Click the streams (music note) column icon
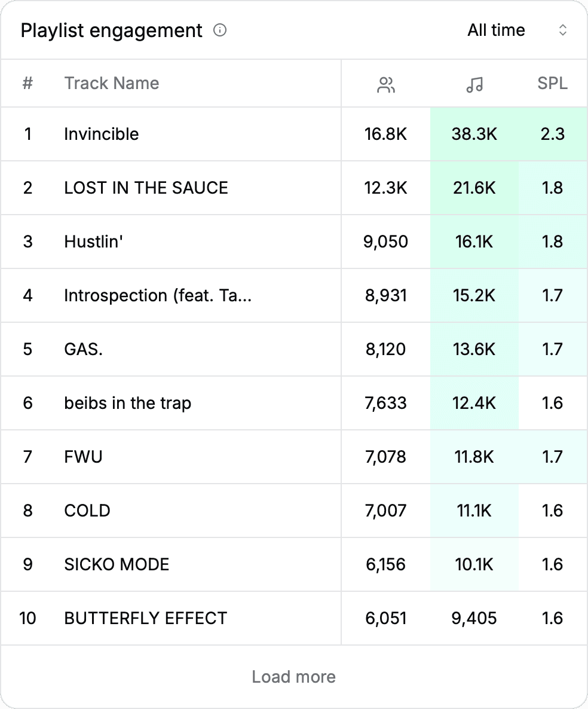The height and width of the screenshot is (709, 588). coord(474,84)
